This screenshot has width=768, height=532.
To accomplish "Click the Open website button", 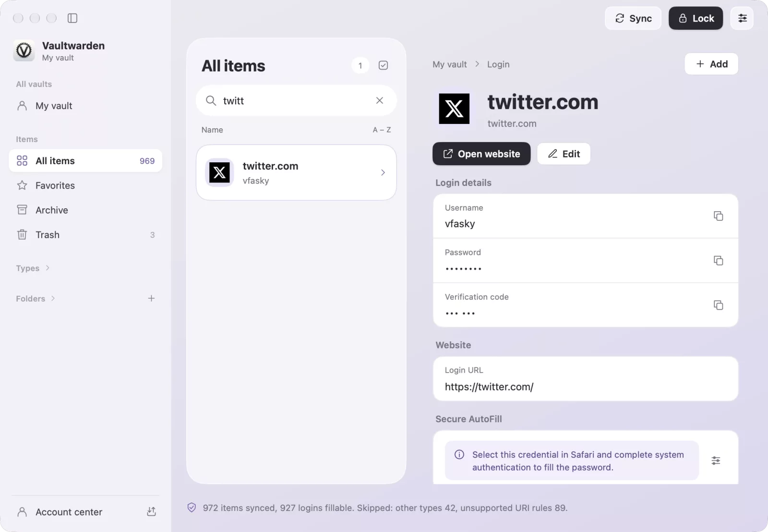I will (481, 154).
